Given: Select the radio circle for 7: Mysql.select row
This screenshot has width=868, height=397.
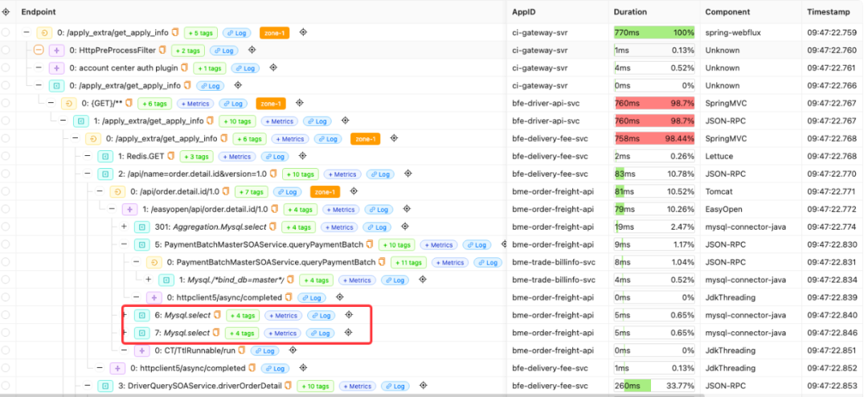Looking at the screenshot, I should coord(6,333).
